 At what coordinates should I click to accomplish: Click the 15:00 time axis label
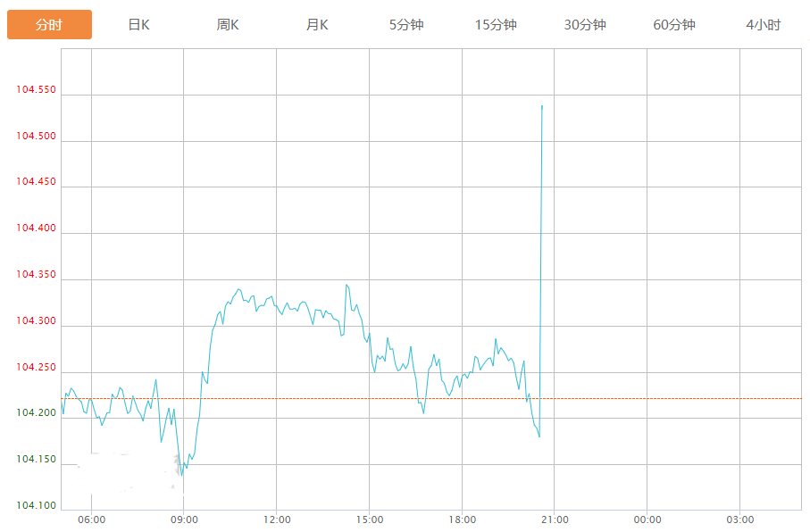370,520
